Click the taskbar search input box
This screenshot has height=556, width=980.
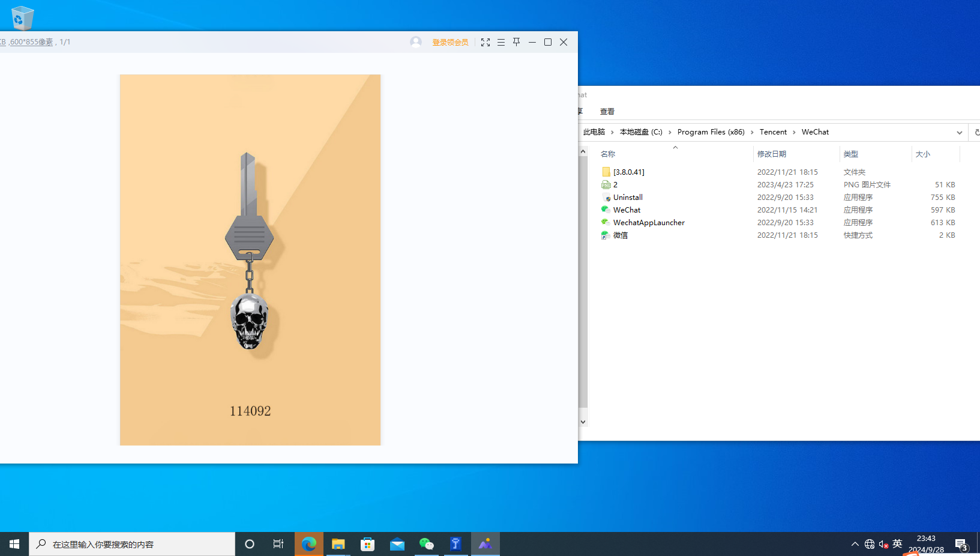(x=132, y=544)
